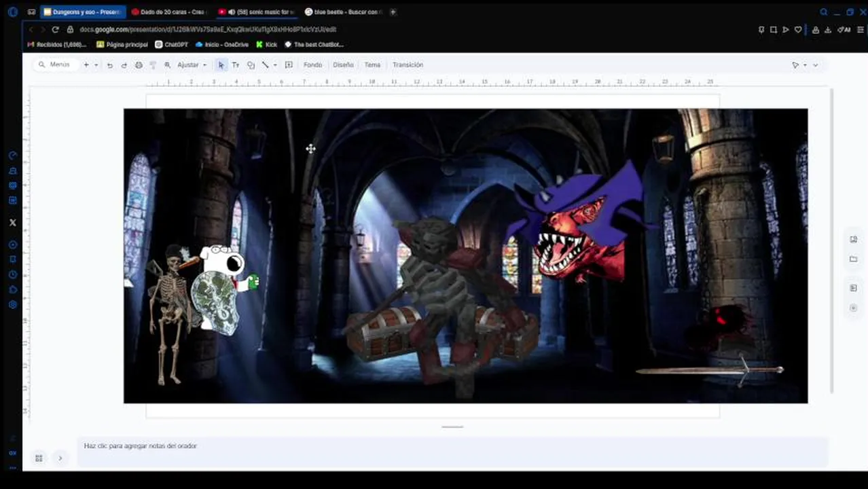Reload the page
This screenshot has width=868, height=489.
pyautogui.click(x=55, y=30)
